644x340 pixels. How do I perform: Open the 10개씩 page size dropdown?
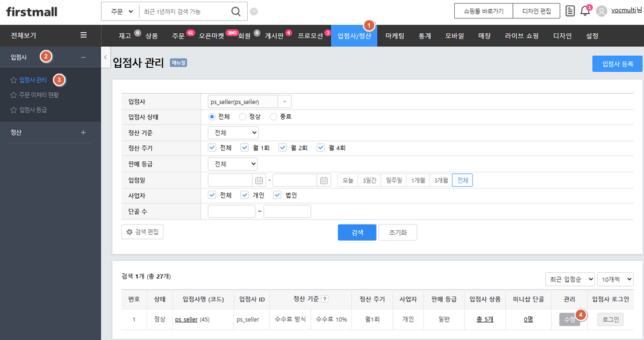pyautogui.click(x=615, y=279)
